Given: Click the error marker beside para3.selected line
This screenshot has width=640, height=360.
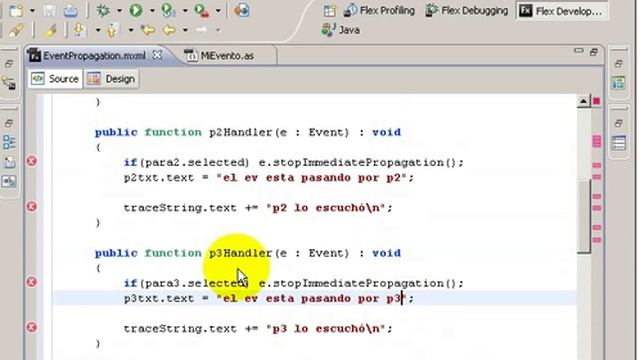Looking at the screenshot, I should 31,282.
